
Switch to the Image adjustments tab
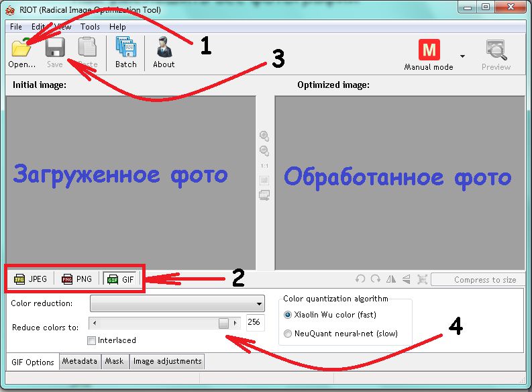167,361
